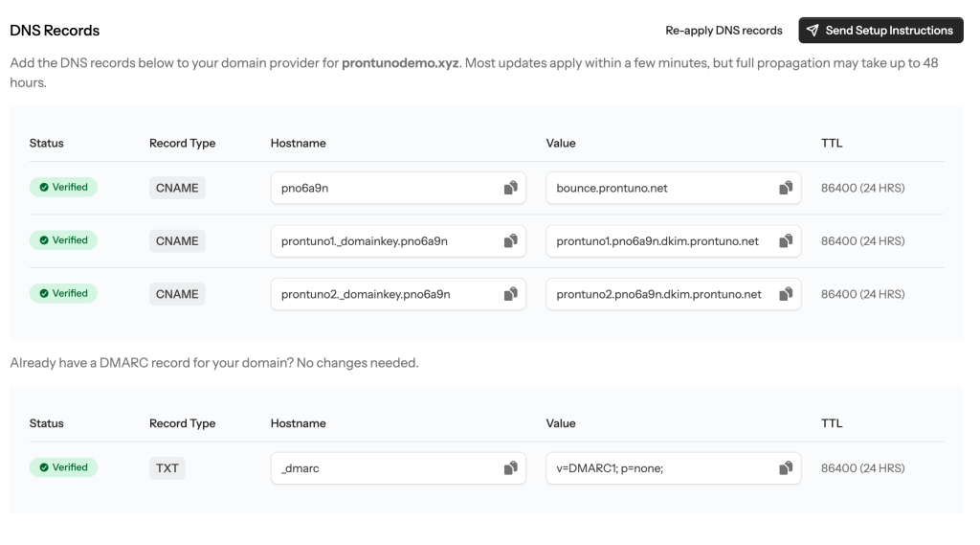The height and width of the screenshot is (545, 980).
Task: Select the prontuno2._domainkey.pno6a9n field
Action: tap(398, 294)
